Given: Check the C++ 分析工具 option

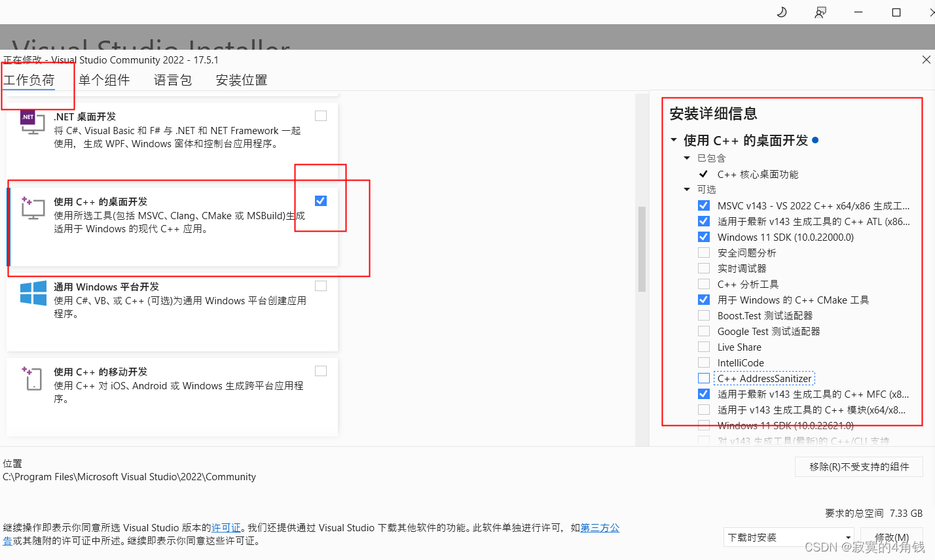Looking at the screenshot, I should click(x=704, y=284).
